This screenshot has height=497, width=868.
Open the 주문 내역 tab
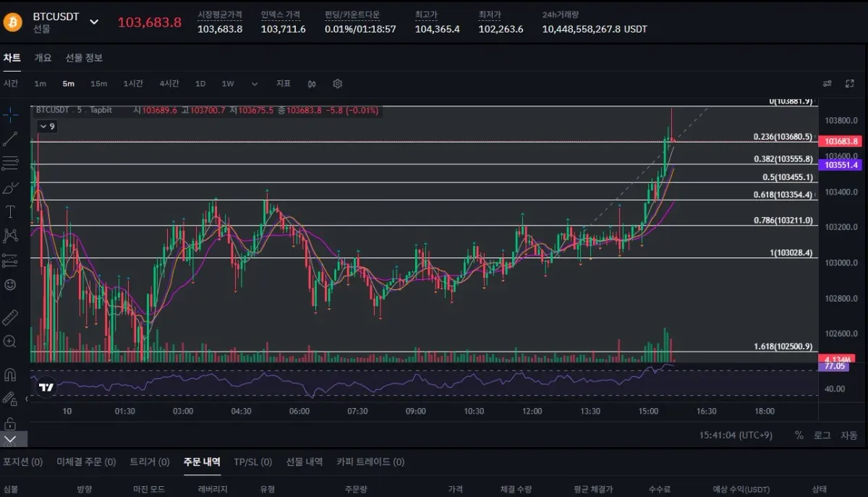[x=202, y=462]
